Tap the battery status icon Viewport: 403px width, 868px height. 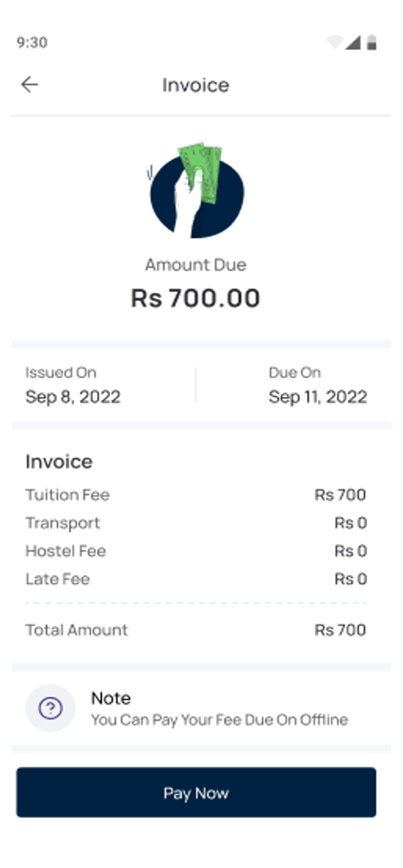371,42
